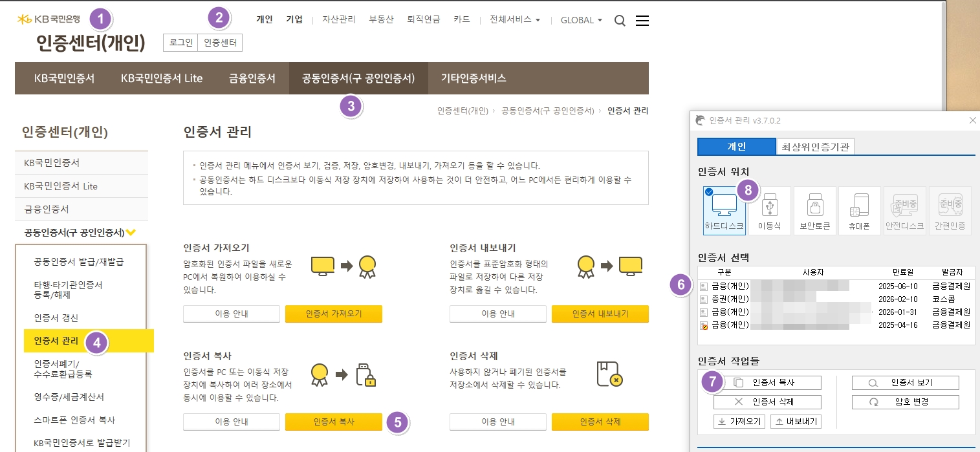Open 인증서 관리 in sidebar
The height and width of the screenshot is (452, 980).
[x=89, y=341]
